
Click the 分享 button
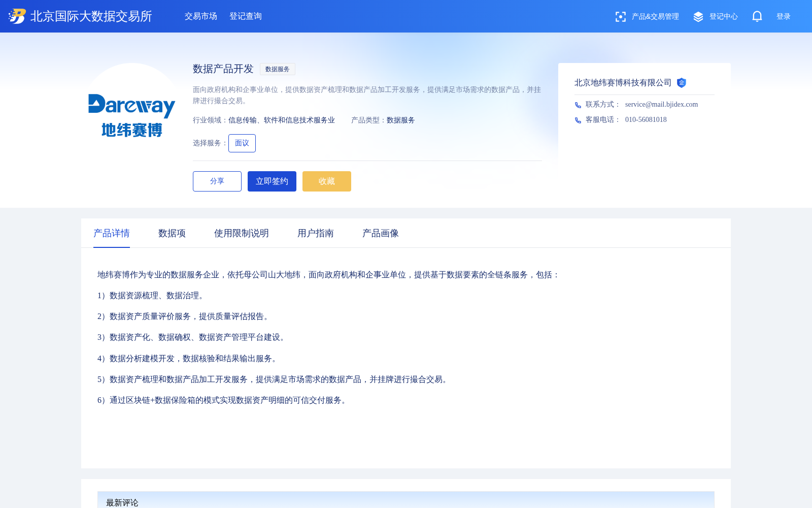pos(217,181)
